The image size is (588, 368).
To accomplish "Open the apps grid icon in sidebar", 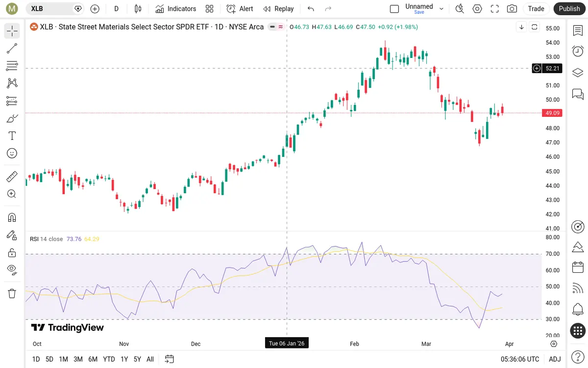I will pyautogui.click(x=578, y=331).
